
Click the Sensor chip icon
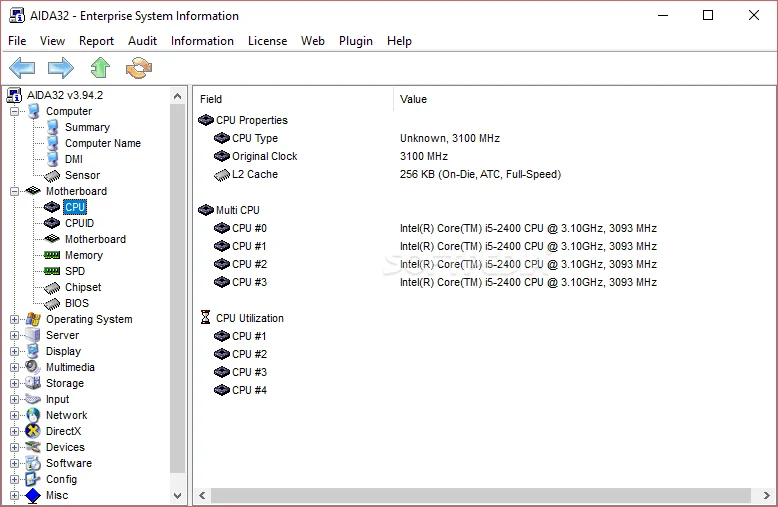(52, 176)
